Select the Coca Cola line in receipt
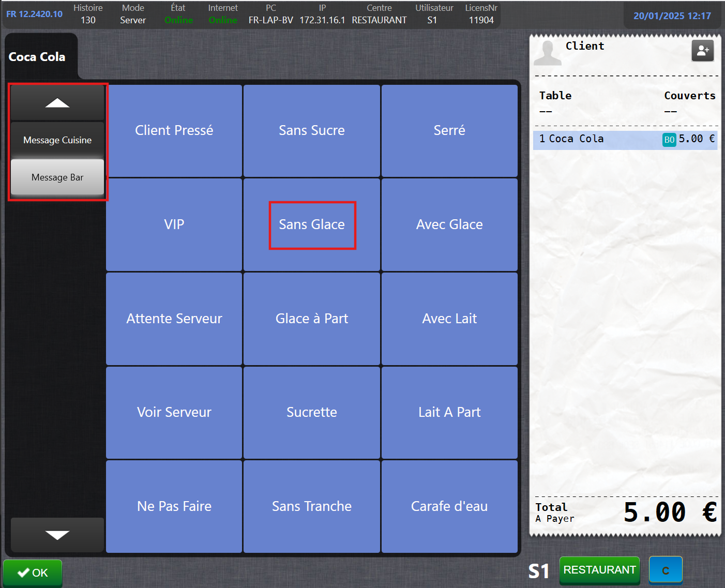Screen dimensions: 725x588 (x=595, y=139)
